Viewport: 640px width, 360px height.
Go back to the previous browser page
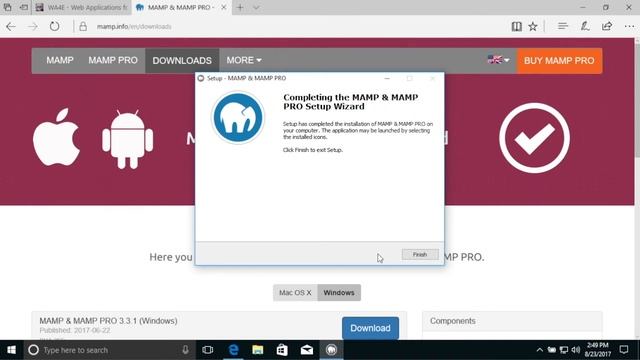[x=11, y=27]
